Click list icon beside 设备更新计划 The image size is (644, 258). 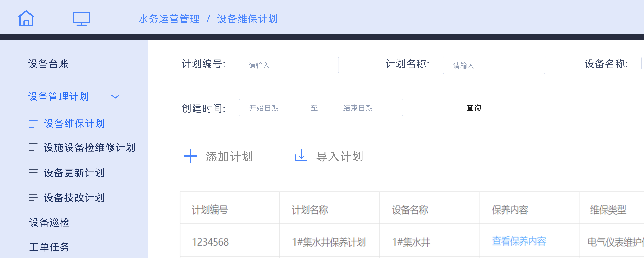pyautogui.click(x=33, y=173)
